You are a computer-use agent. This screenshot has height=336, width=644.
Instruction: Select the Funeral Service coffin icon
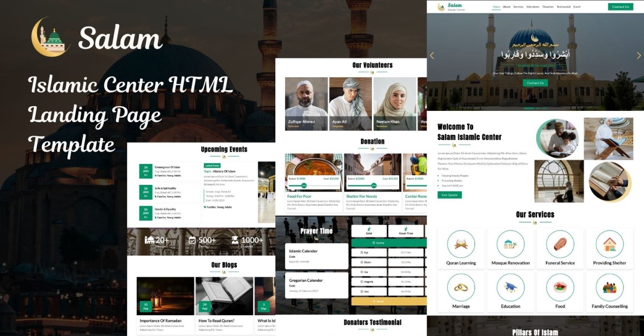point(560,244)
